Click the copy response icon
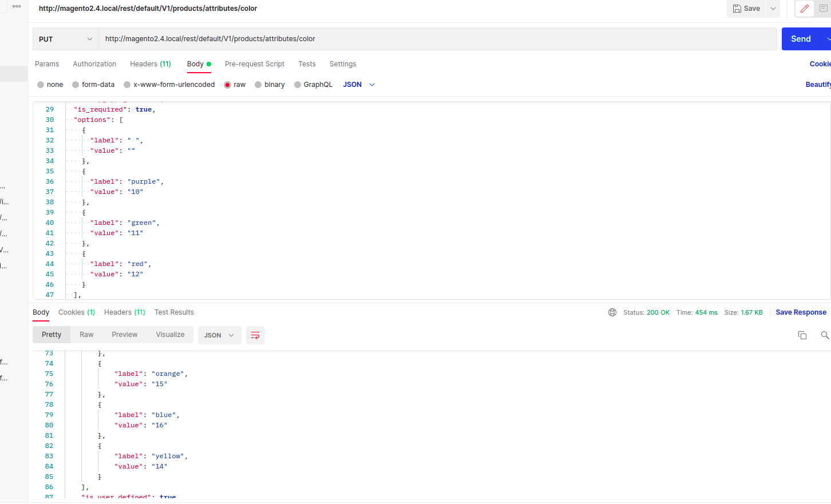Viewport: 831px width, 504px height. [802, 335]
